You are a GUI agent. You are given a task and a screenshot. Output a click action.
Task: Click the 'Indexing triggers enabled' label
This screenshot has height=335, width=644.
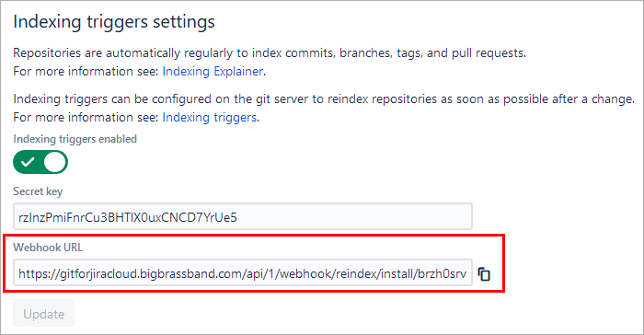tap(75, 139)
